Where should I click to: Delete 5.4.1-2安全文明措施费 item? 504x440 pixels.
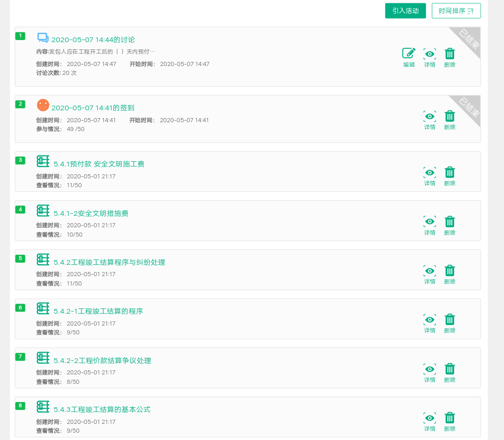pyautogui.click(x=449, y=226)
